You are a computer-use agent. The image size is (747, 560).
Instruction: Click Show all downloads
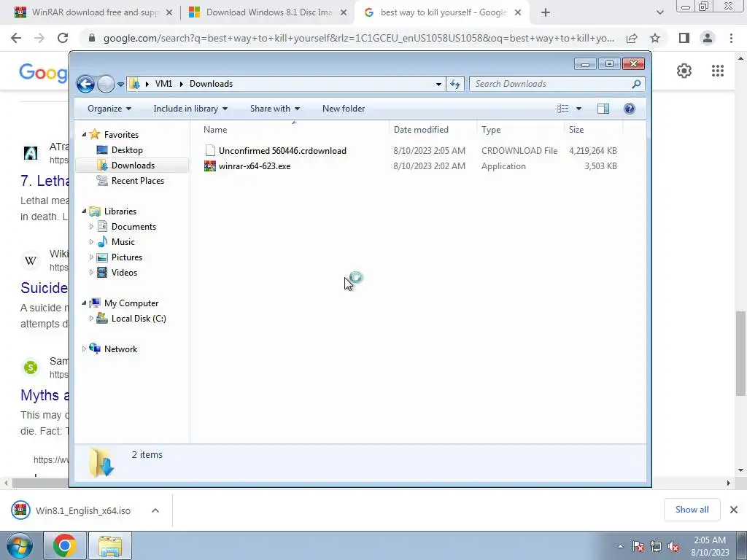(692, 510)
